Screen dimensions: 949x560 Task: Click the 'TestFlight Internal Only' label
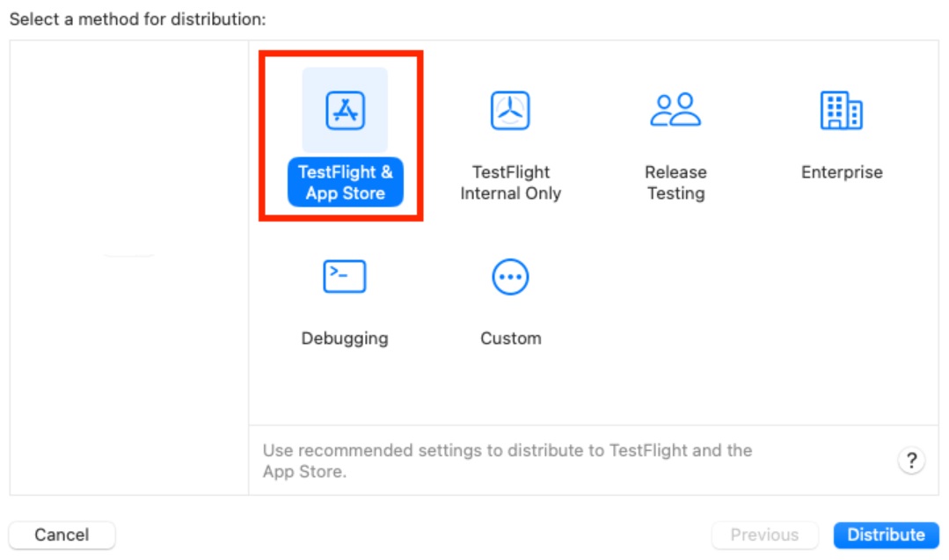511,183
